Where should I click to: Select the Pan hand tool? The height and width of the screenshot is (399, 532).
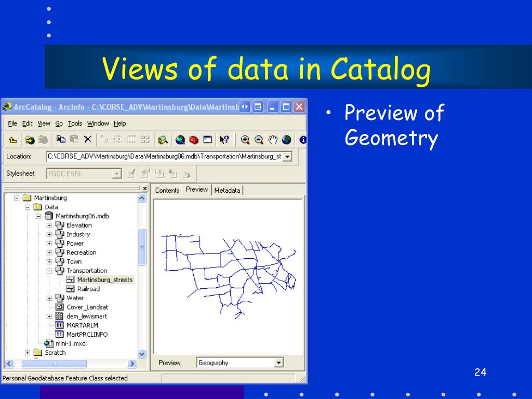[x=273, y=139]
